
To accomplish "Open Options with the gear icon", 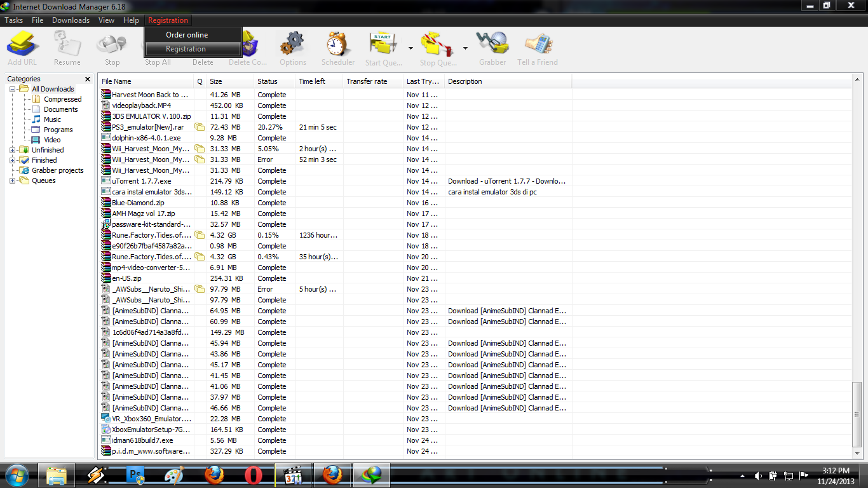I will (292, 44).
